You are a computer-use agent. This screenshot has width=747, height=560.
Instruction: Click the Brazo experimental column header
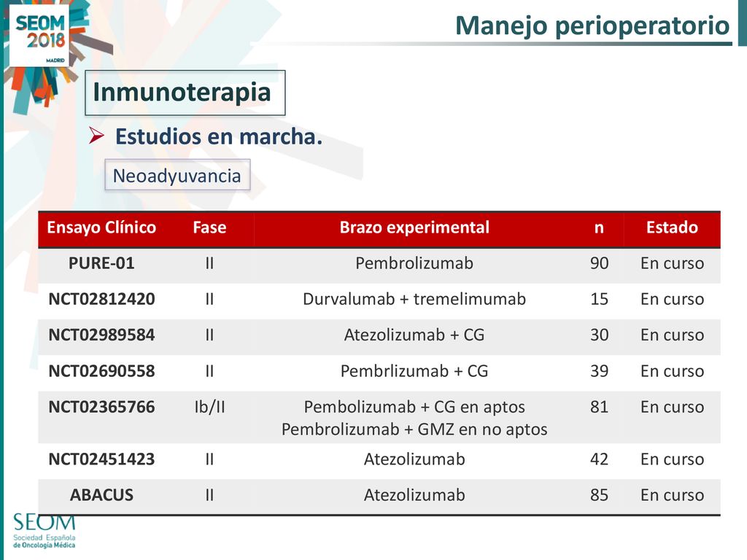(x=414, y=227)
